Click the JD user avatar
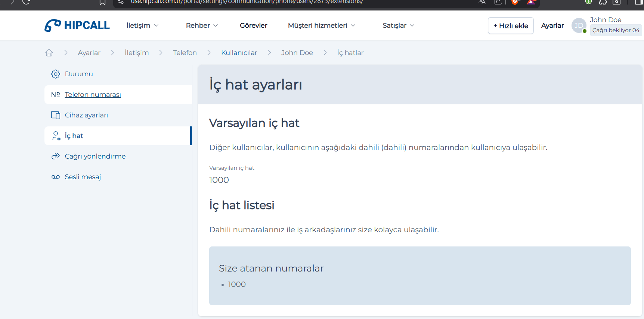Image resolution: width=644 pixels, height=319 pixels. click(x=579, y=25)
